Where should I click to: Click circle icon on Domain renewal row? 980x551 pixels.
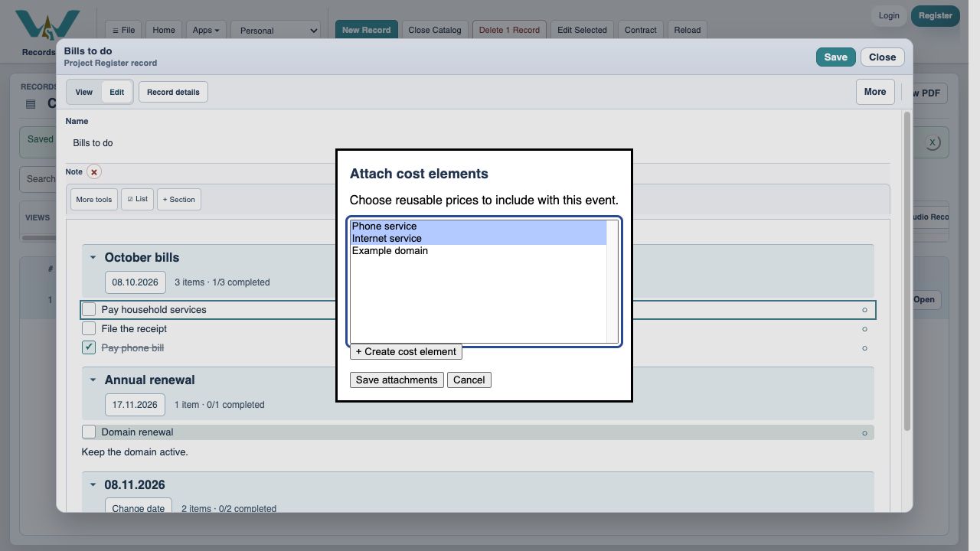pos(864,432)
